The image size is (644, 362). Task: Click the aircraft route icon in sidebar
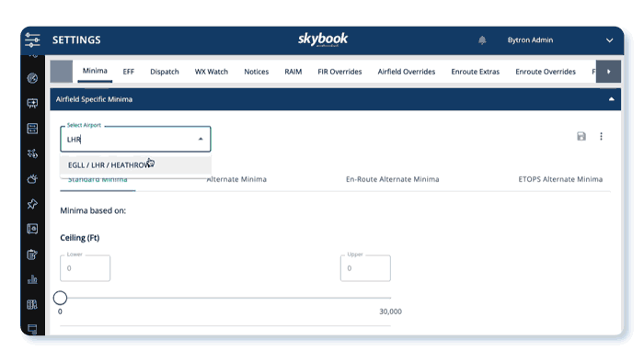pos(32,153)
